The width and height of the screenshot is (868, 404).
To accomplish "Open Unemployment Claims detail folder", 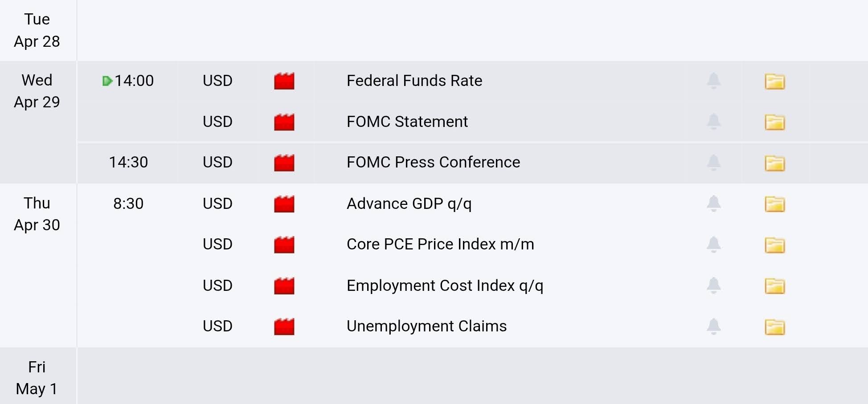I will 774,327.
